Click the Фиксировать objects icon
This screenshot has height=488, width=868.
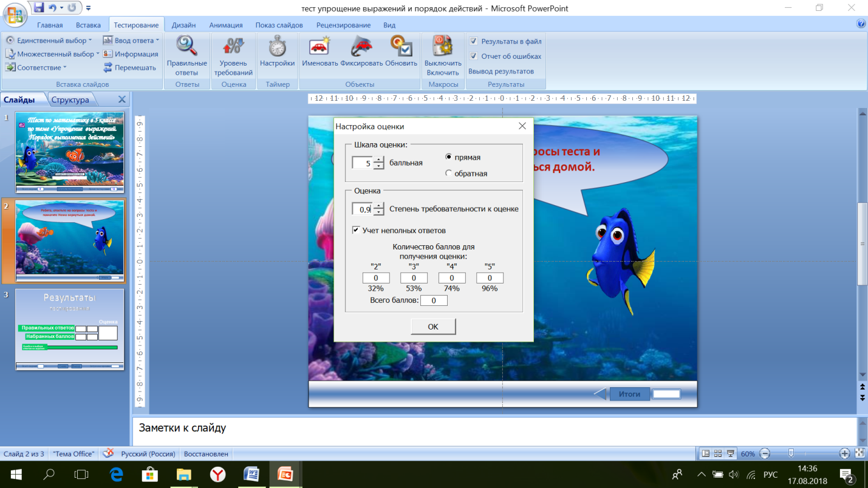pyautogui.click(x=361, y=52)
